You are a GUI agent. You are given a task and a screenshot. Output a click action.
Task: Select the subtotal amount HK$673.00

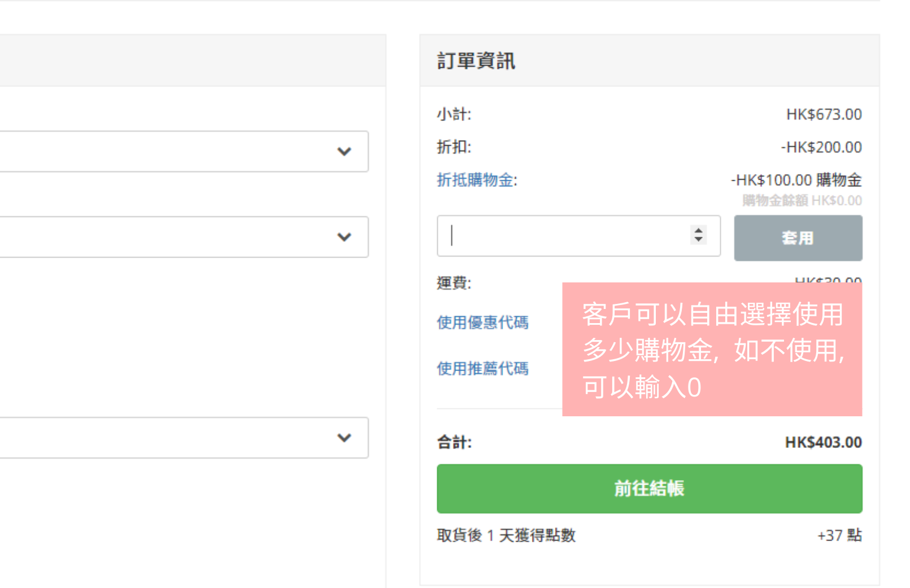point(824,115)
